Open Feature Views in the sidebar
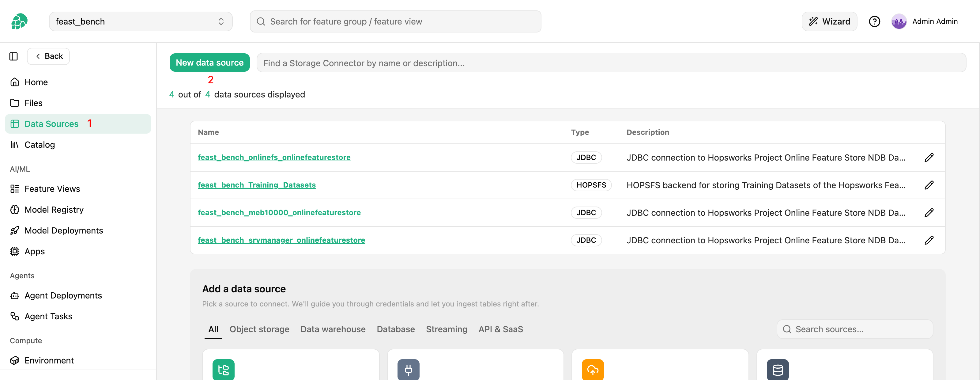The width and height of the screenshot is (980, 380). (x=78, y=189)
